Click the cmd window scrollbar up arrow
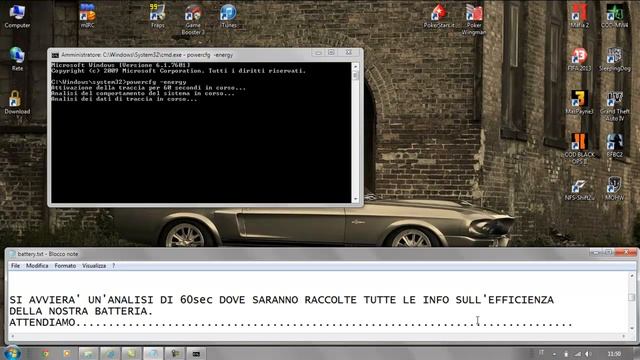The height and width of the screenshot is (360, 640). pyautogui.click(x=355, y=66)
